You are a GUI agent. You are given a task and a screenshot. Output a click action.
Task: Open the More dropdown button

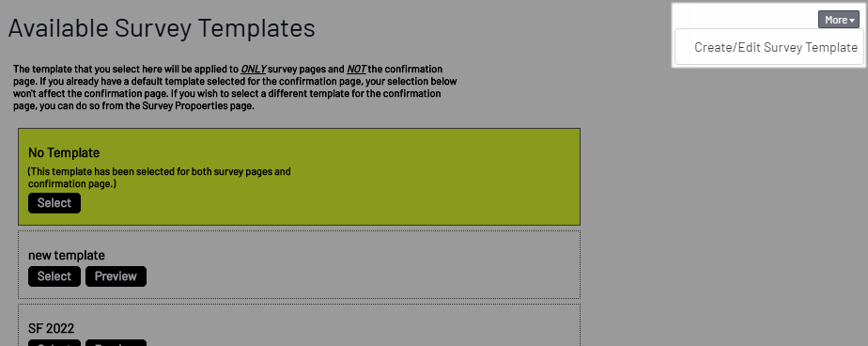[839, 20]
